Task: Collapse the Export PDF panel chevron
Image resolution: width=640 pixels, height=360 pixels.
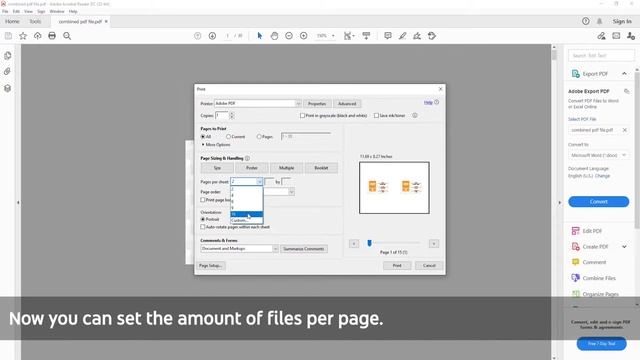Action: pyautogui.click(x=624, y=74)
